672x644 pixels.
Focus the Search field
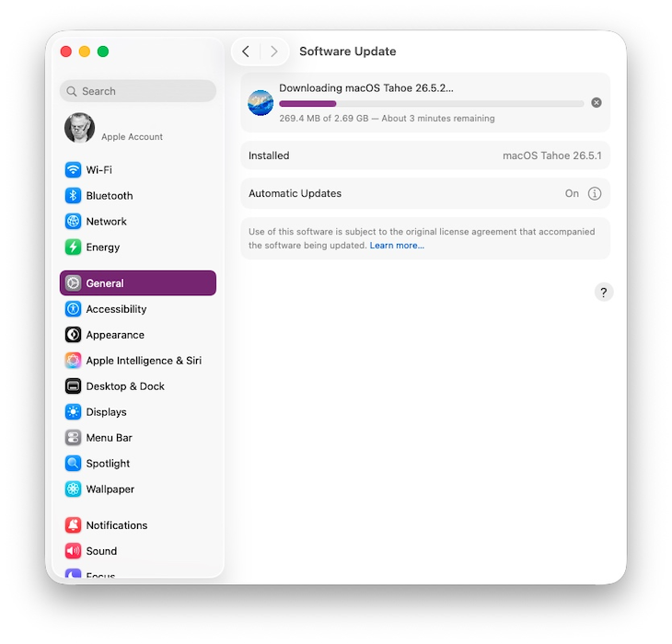pos(138,91)
